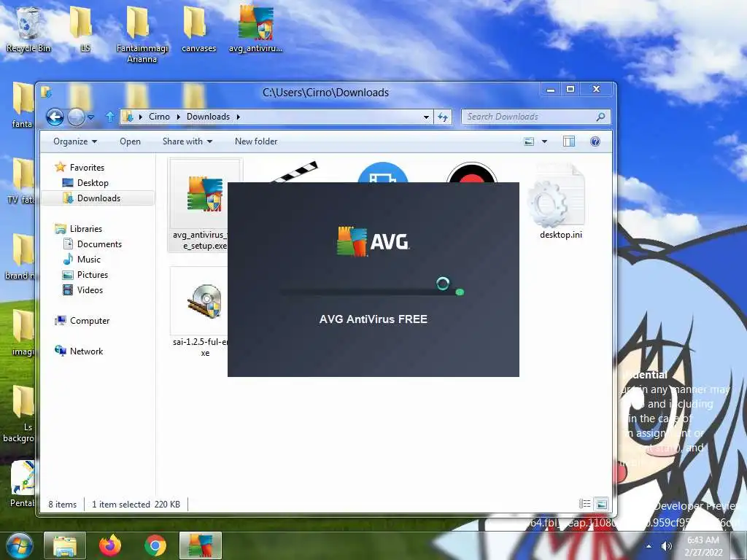Click the AVG logo in installer splash
The height and width of the screenshot is (560, 747).
click(373, 242)
